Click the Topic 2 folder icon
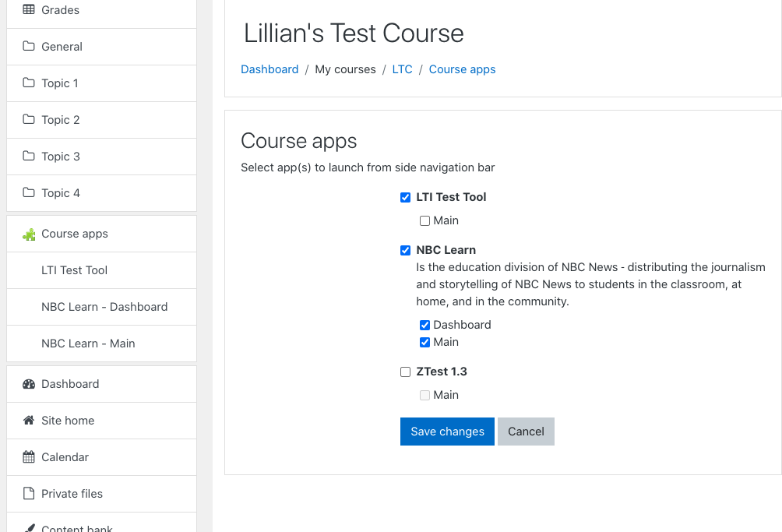 29,119
